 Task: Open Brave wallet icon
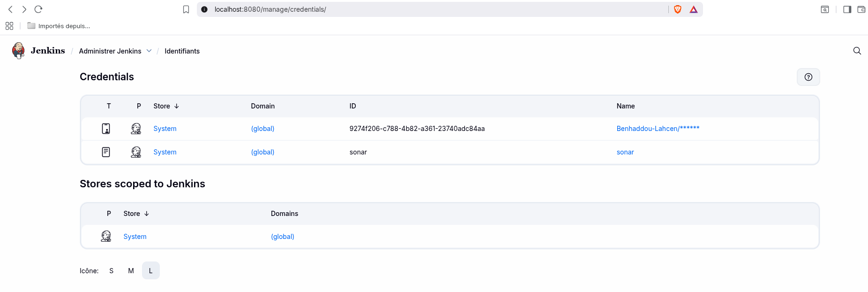[861, 9]
